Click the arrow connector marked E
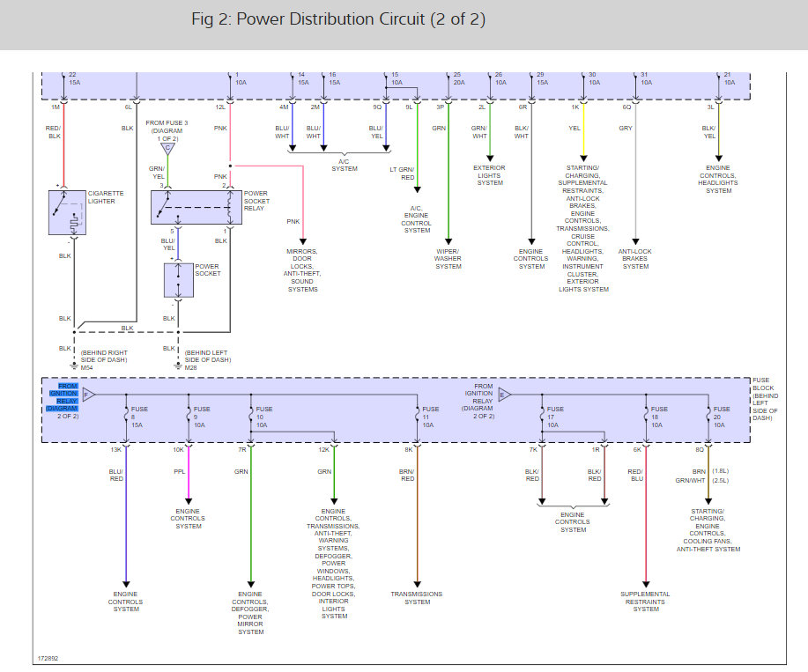The height and width of the screenshot is (672, 808). click(x=504, y=395)
